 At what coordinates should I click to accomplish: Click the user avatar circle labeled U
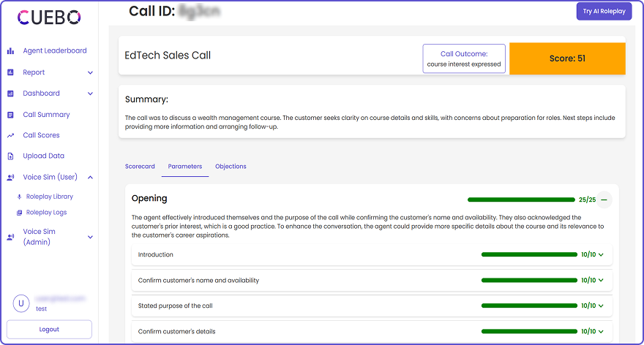(x=21, y=303)
